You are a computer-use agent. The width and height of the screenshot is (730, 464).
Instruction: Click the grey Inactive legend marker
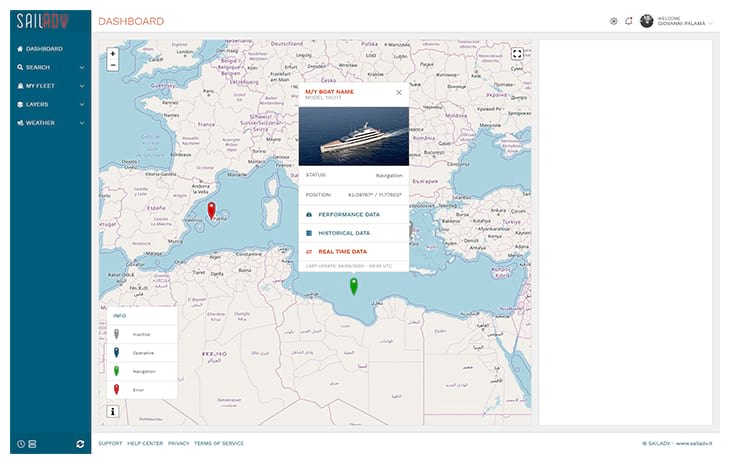(x=117, y=334)
